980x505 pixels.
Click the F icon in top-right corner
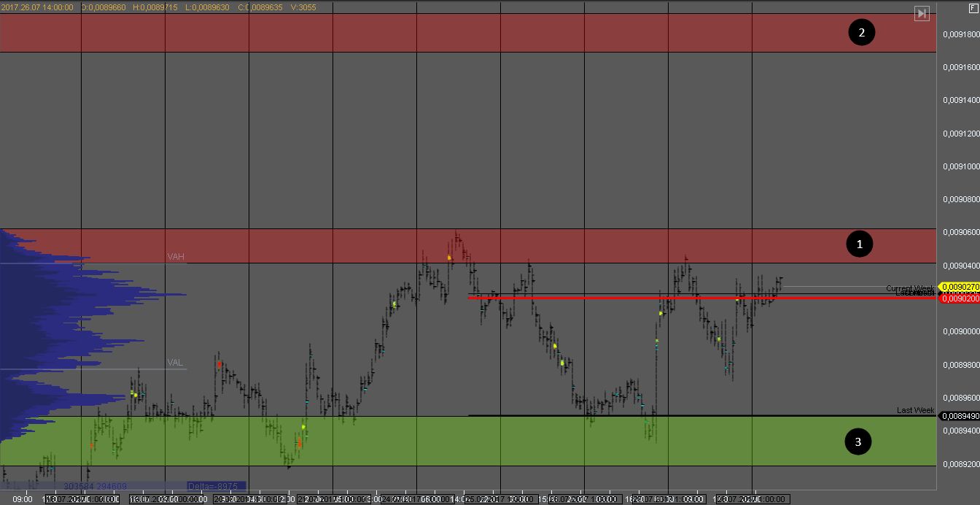973,7
